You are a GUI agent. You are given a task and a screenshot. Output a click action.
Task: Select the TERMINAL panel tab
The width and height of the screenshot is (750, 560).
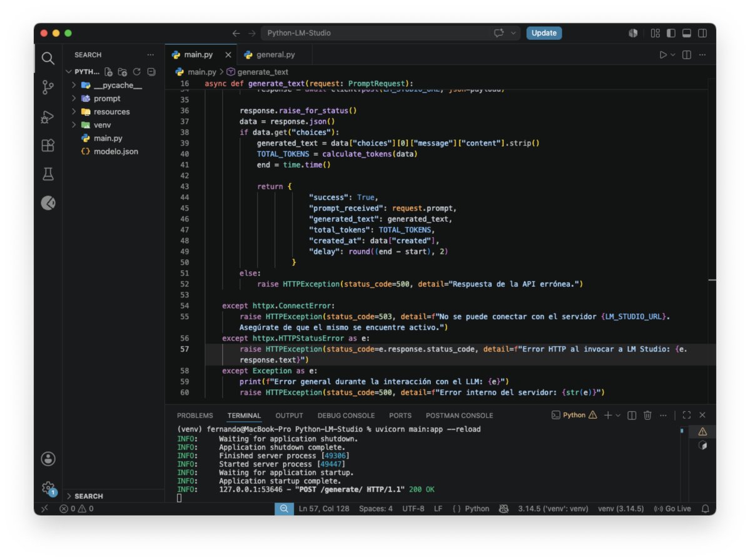coord(244,416)
